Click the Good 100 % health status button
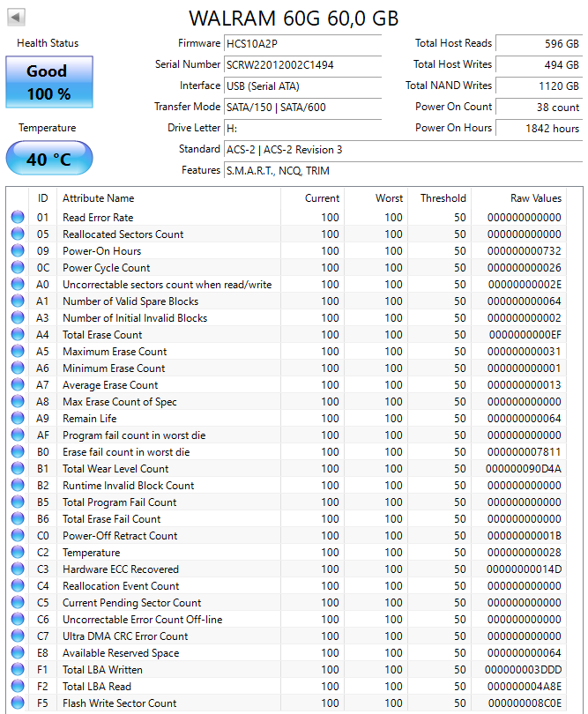588x714 pixels. point(49,82)
